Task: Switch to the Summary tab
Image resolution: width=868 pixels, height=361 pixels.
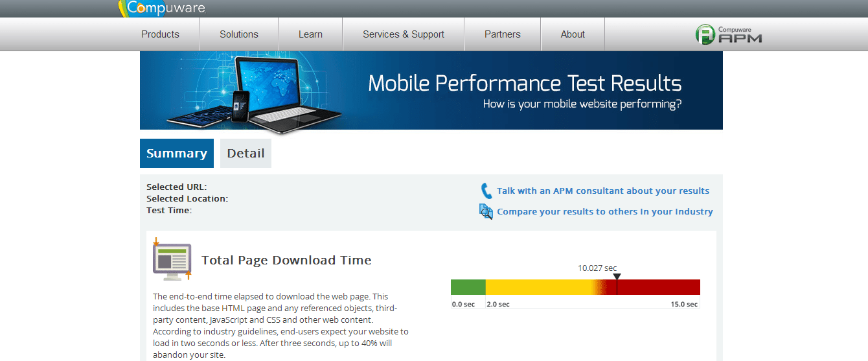Action: click(177, 154)
